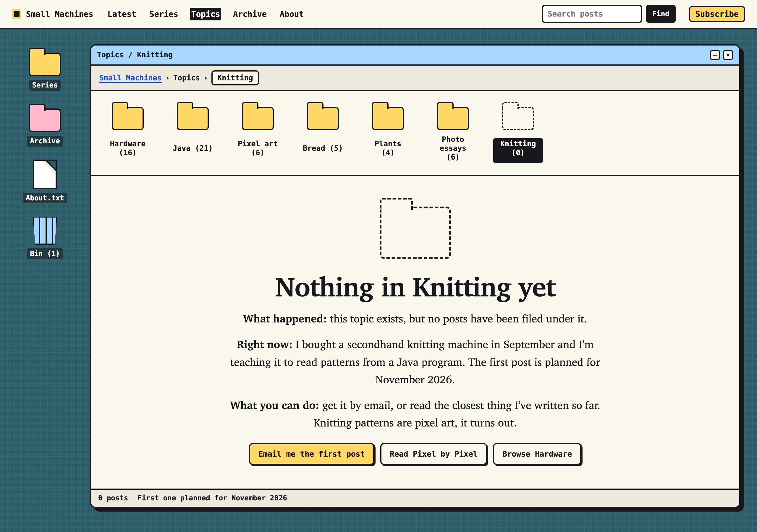
Task: Click the Read Pixel by Pixel button
Action: click(x=433, y=454)
